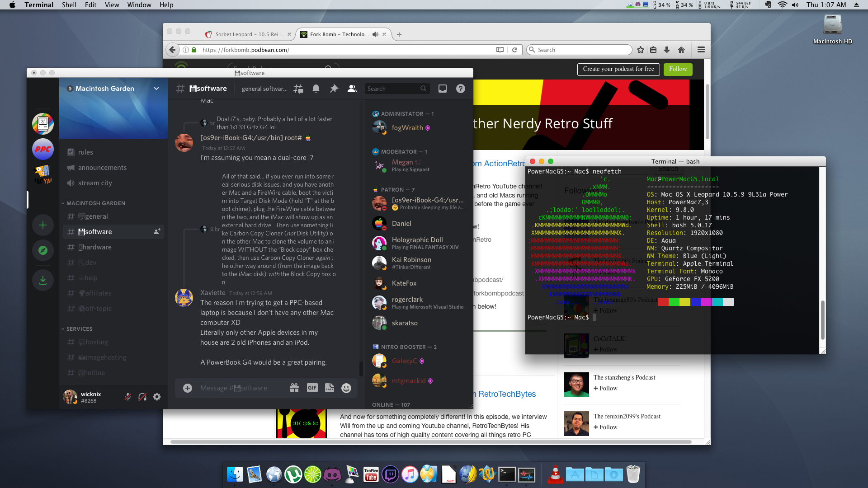Click the green Follow button
This screenshot has height=488, width=868.
click(678, 69)
